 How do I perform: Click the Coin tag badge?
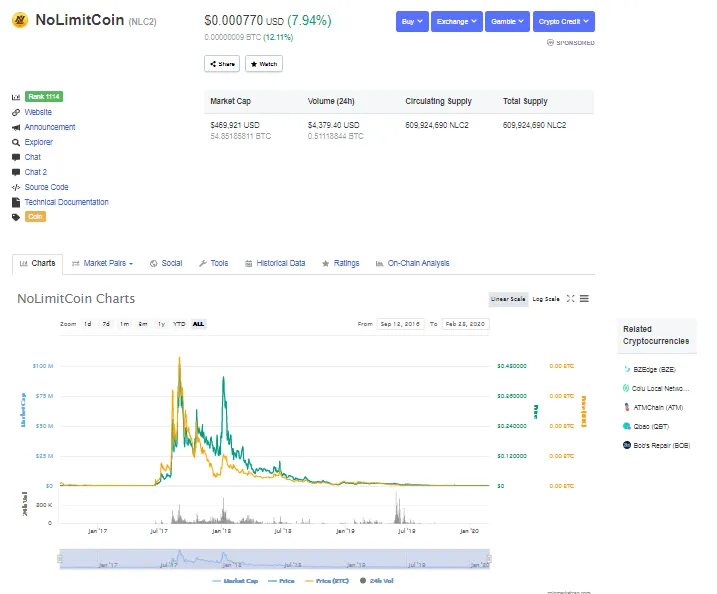35,217
